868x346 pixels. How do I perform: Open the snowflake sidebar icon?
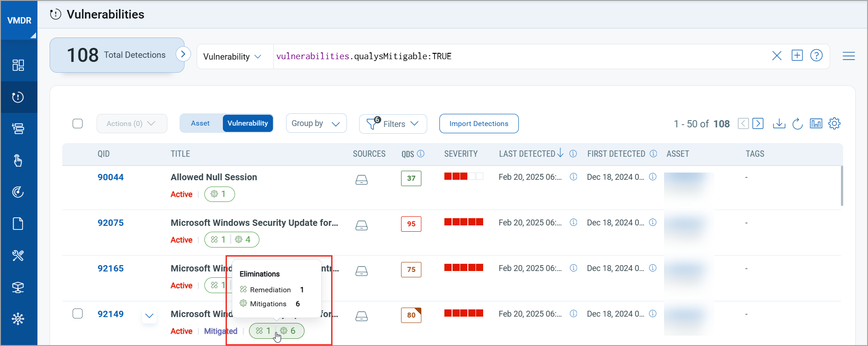(x=18, y=319)
